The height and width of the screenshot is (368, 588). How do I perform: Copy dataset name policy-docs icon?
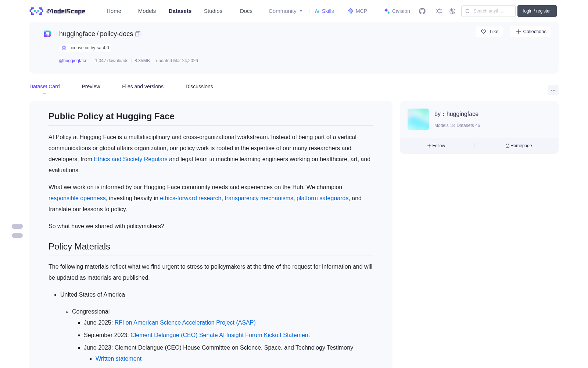[x=138, y=34]
